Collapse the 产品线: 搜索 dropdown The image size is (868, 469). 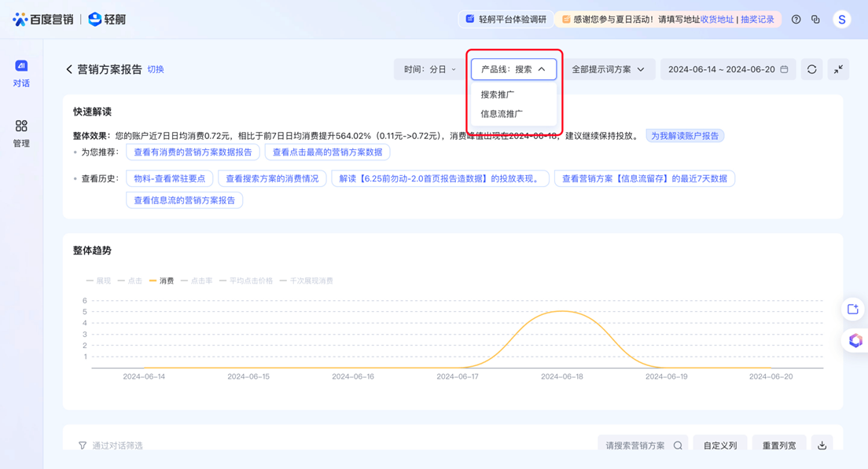coord(513,69)
